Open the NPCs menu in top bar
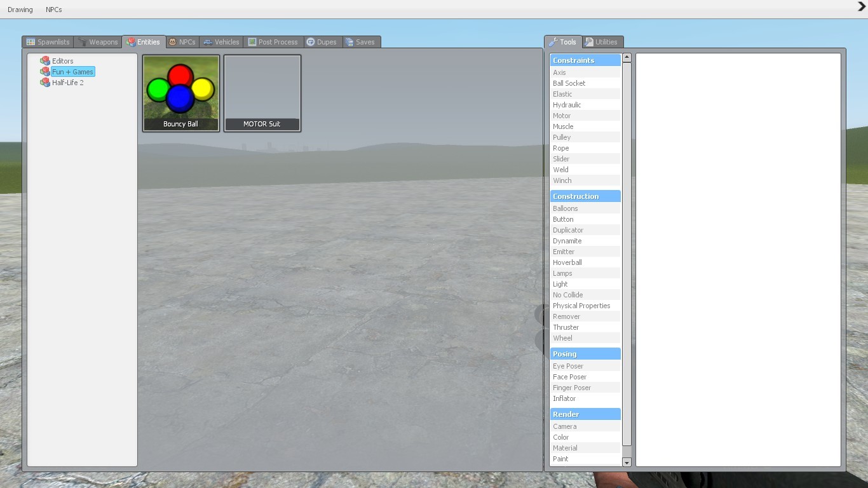The width and height of the screenshot is (868, 488). click(x=53, y=10)
